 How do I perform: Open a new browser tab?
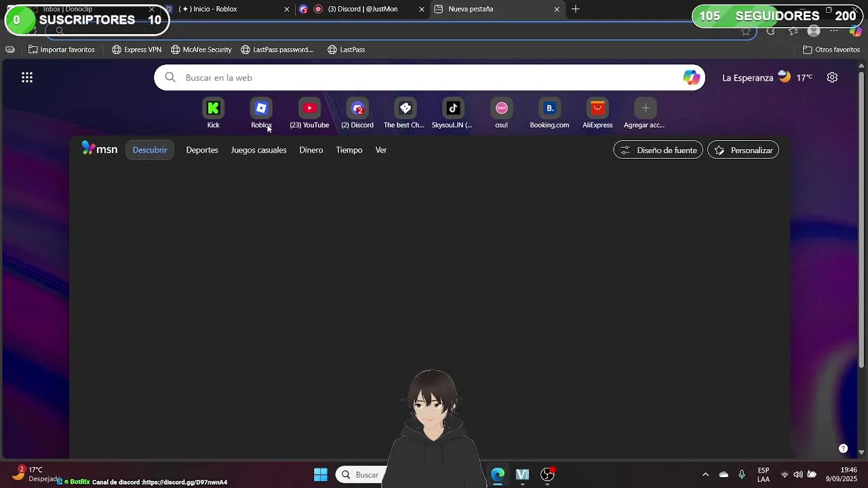(x=576, y=9)
